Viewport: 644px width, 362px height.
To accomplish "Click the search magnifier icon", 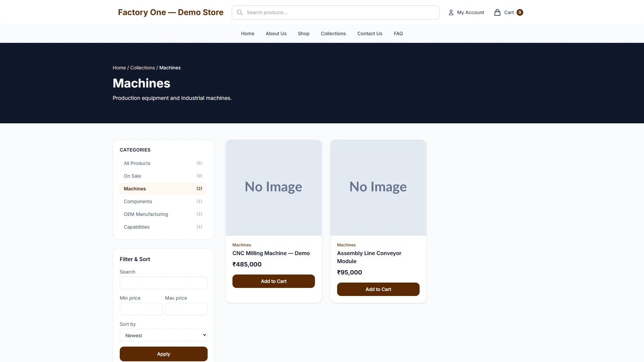I will [239, 12].
